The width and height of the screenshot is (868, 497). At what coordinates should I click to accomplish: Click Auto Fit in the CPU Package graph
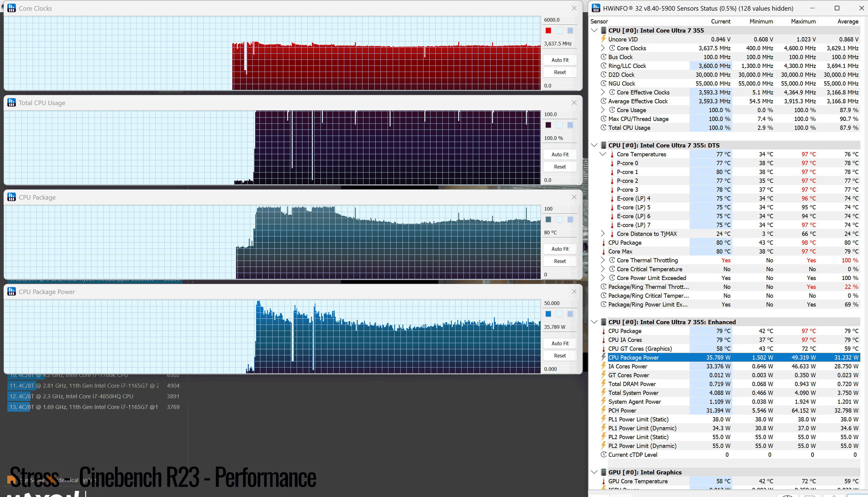point(560,249)
